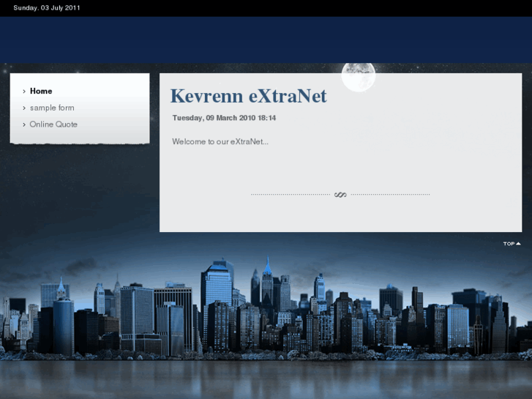Click the dark blue header banner

click(266, 40)
